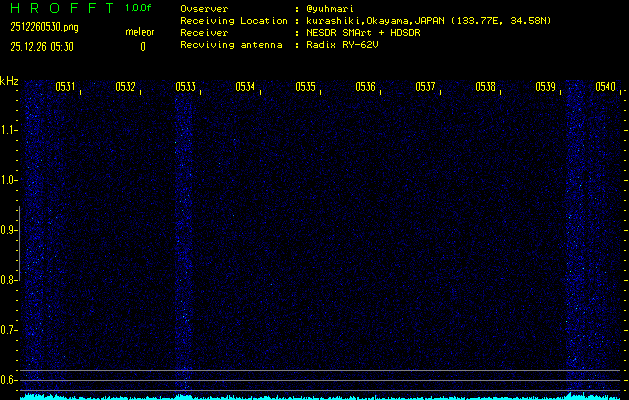Click the 0.8 kHz frequency tick
This screenshot has height=400, width=629.
pos(9,280)
